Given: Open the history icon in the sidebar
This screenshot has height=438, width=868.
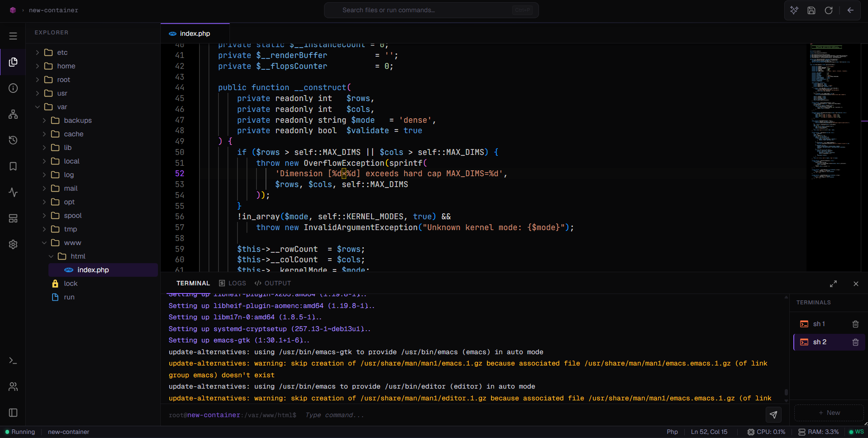Looking at the screenshot, I should pos(13,140).
